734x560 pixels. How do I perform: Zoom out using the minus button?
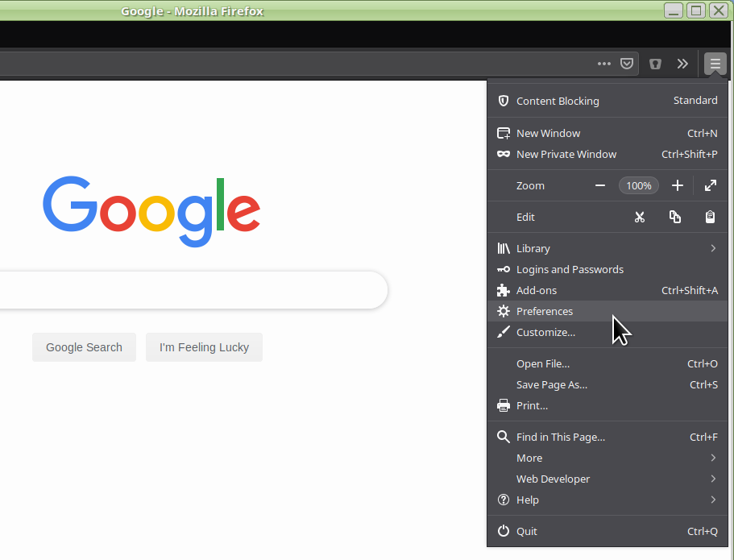(600, 185)
